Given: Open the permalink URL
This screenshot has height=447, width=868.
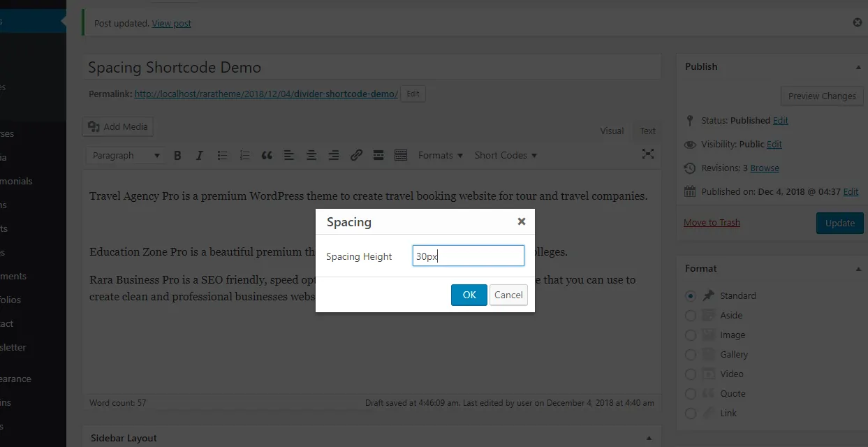Looking at the screenshot, I should click(x=266, y=94).
